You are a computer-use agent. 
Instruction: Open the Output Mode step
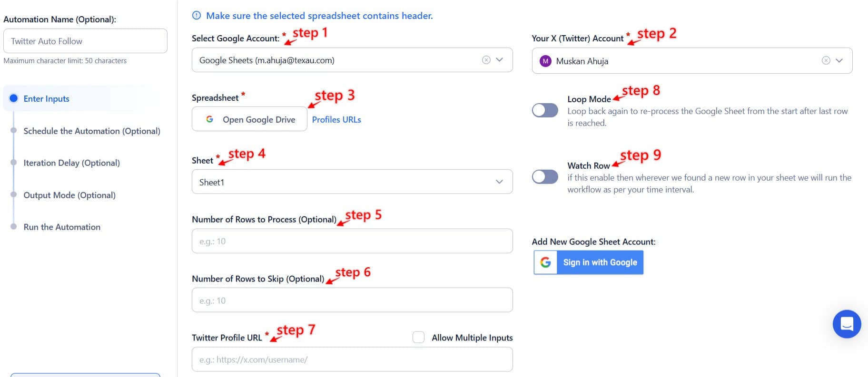69,195
